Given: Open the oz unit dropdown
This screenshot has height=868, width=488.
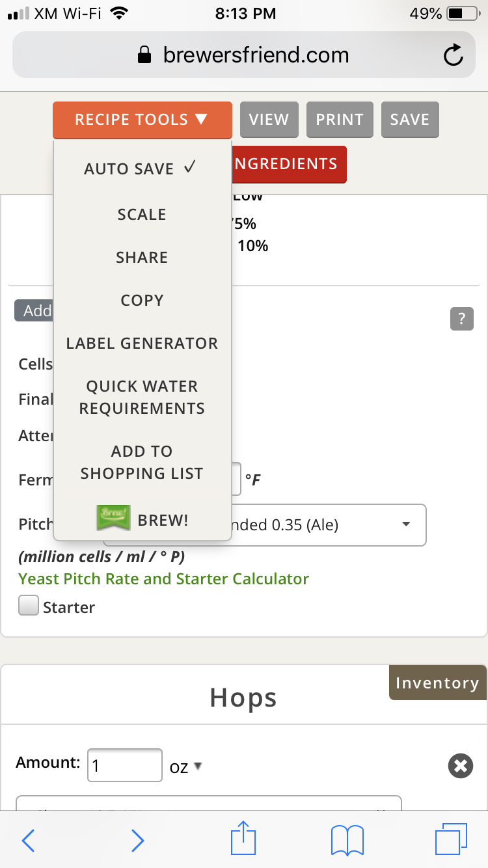Looking at the screenshot, I should tap(186, 766).
